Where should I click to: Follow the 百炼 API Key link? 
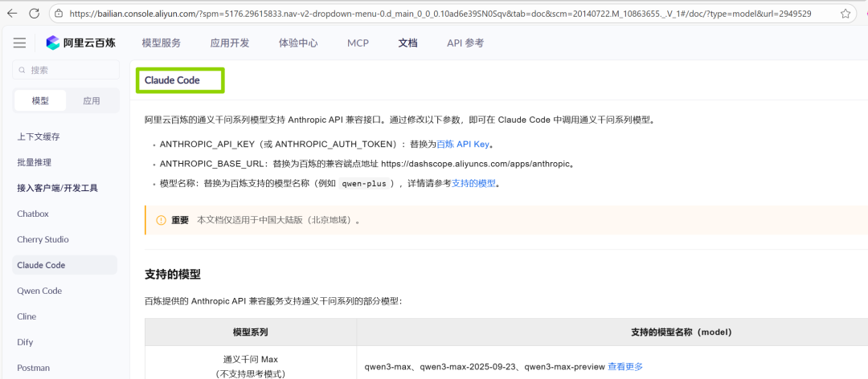[x=463, y=145]
